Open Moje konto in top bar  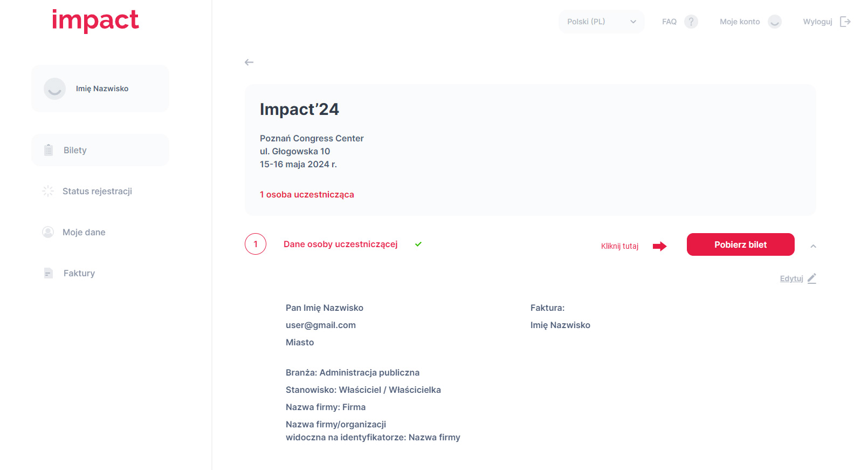point(740,22)
